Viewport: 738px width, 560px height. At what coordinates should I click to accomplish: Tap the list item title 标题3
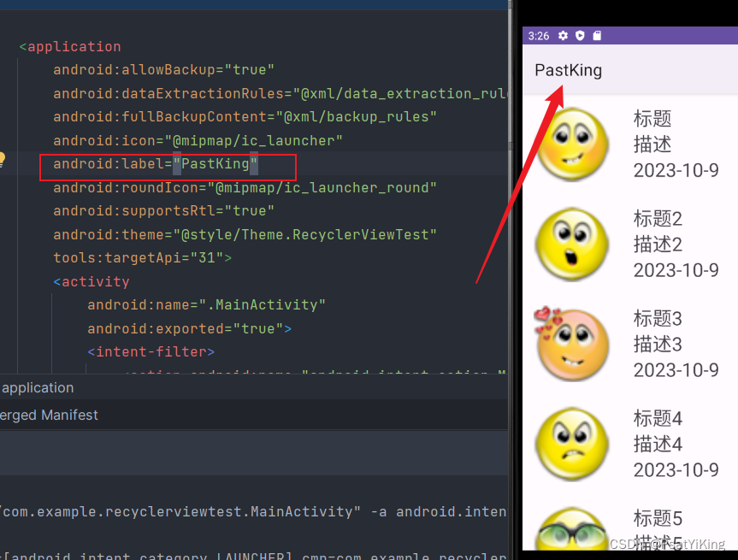[x=658, y=319]
